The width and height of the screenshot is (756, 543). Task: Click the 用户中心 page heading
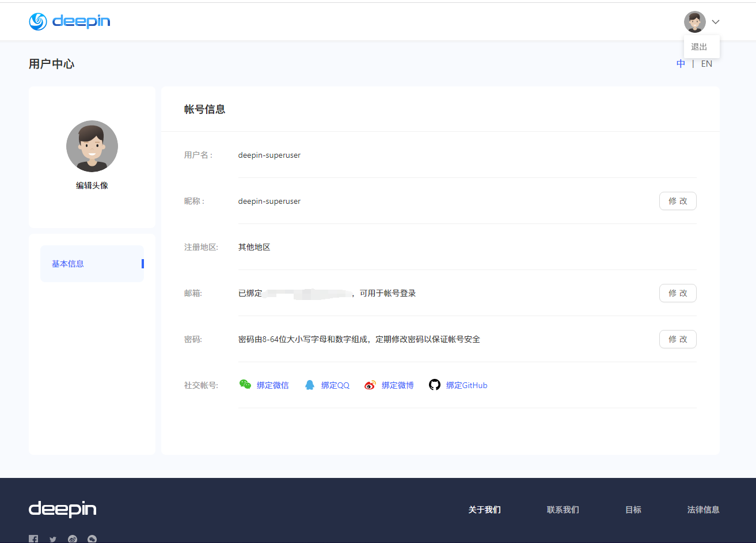(x=52, y=64)
